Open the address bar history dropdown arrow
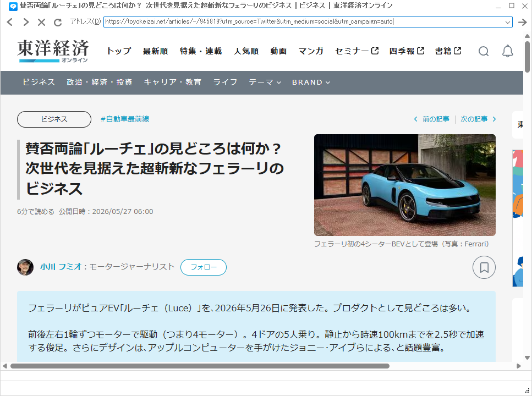 click(x=508, y=22)
